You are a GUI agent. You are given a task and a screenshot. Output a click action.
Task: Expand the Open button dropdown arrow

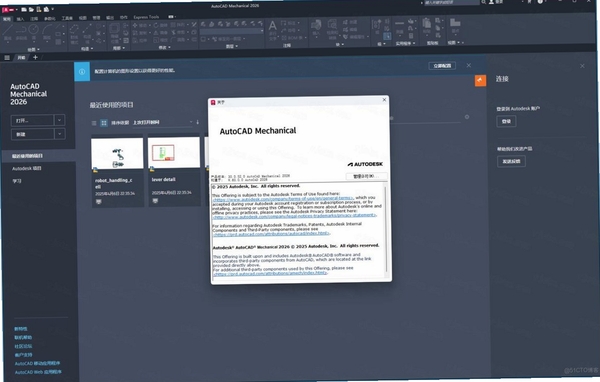[x=59, y=120]
